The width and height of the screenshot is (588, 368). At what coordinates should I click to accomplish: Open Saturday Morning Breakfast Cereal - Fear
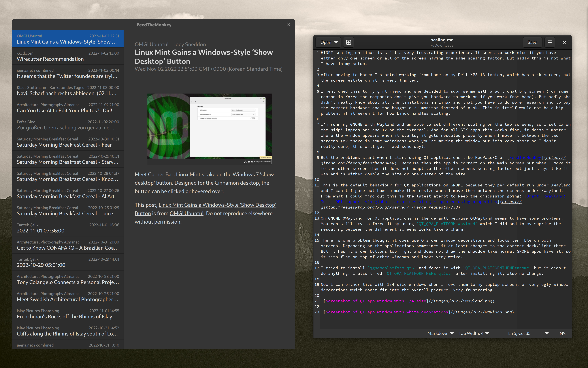coord(68,142)
